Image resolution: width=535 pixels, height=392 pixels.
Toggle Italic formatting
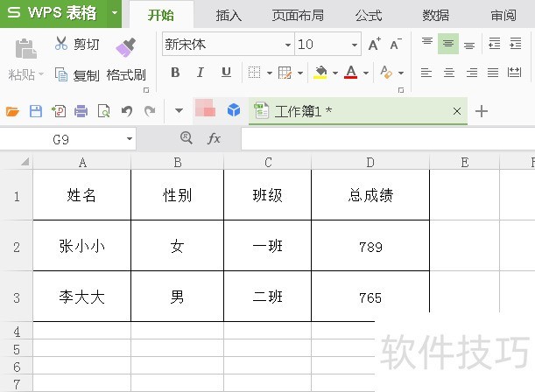[201, 73]
